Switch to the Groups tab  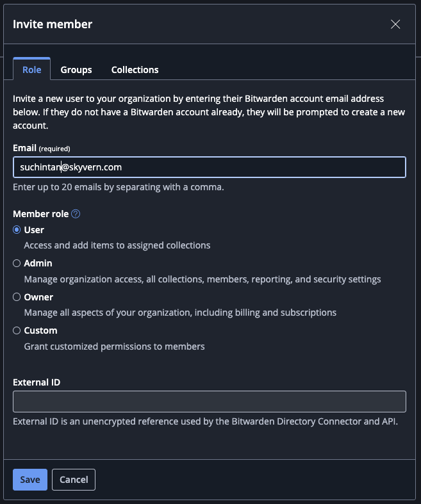tap(76, 70)
